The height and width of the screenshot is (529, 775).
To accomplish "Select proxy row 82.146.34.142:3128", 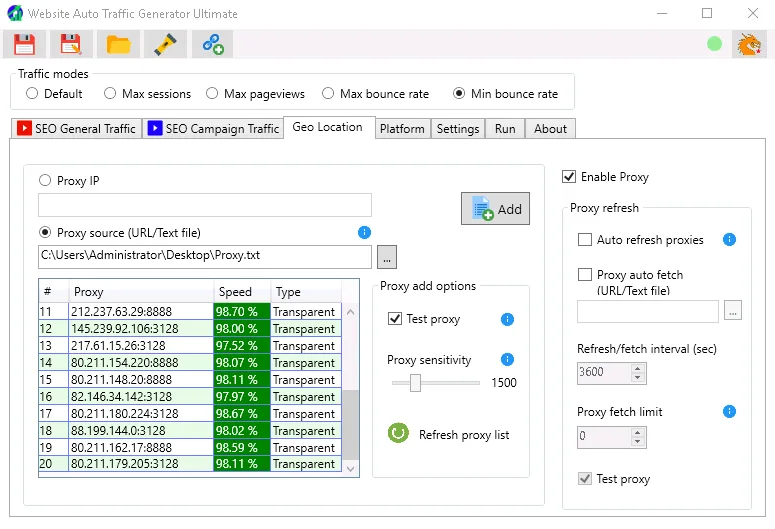I will click(190, 397).
